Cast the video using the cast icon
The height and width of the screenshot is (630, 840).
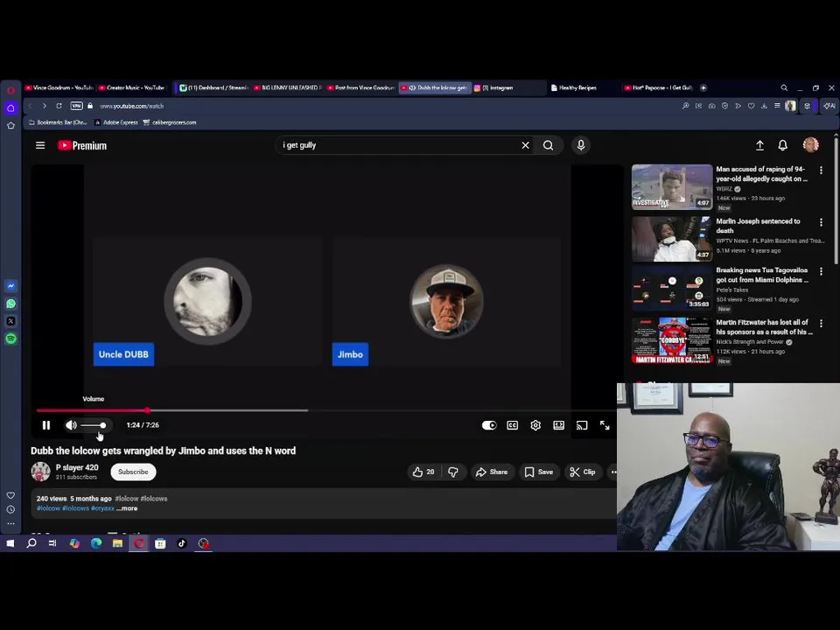582,425
